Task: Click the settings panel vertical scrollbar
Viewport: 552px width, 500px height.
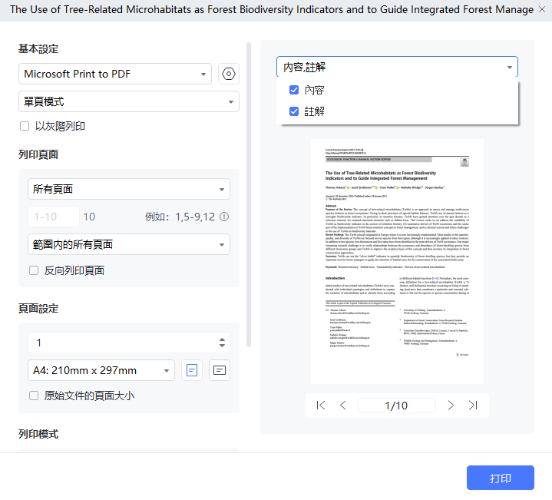Action: click(249, 194)
